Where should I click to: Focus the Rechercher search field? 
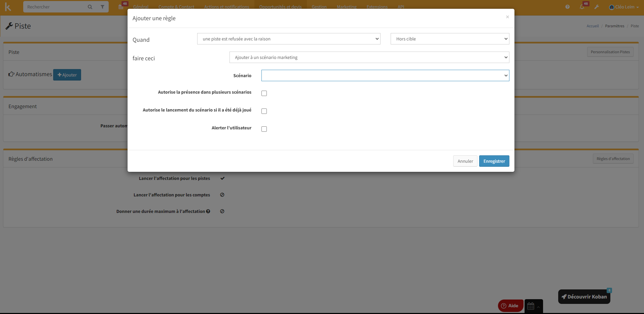click(56, 7)
